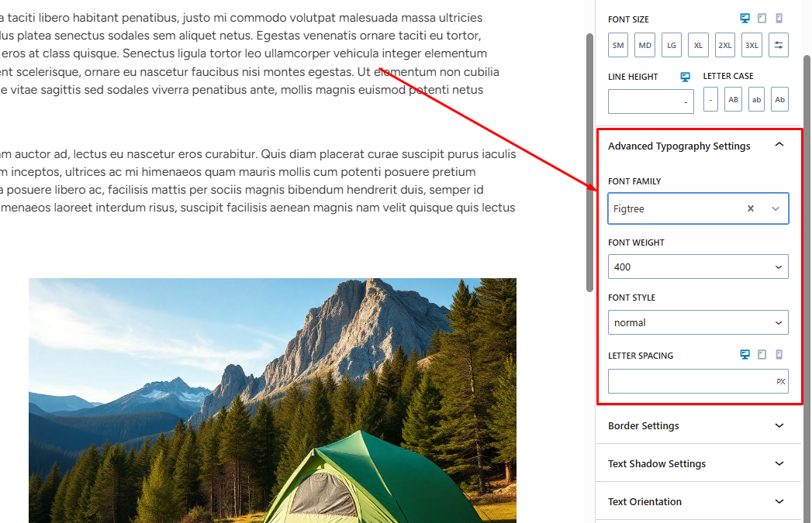
Task: Open the Font Family dropdown
Action: (775, 208)
